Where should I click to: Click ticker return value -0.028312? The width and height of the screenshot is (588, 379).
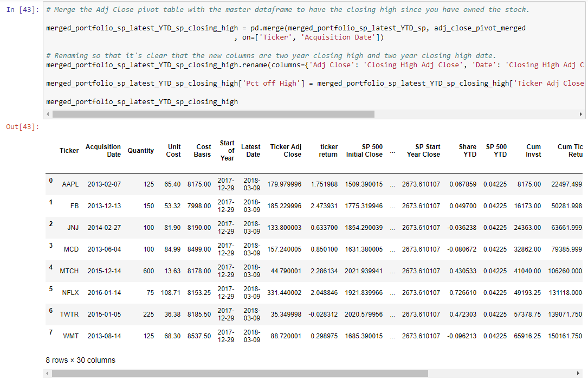(x=323, y=314)
